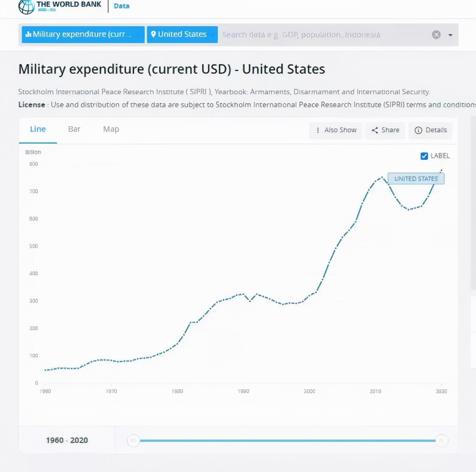Click the left year-range slider handle
The width and height of the screenshot is (476, 472).
[133, 440]
